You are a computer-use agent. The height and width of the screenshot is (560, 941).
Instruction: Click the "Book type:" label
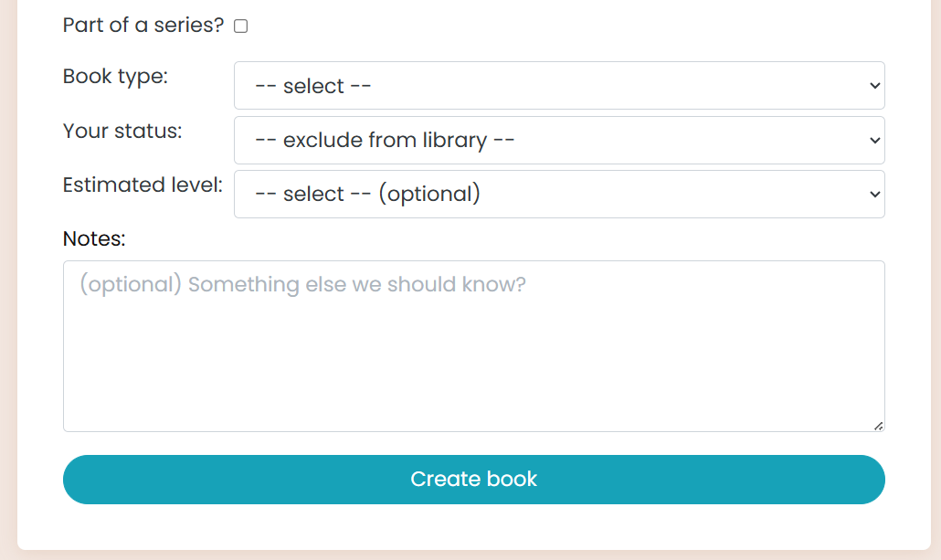[x=115, y=76]
